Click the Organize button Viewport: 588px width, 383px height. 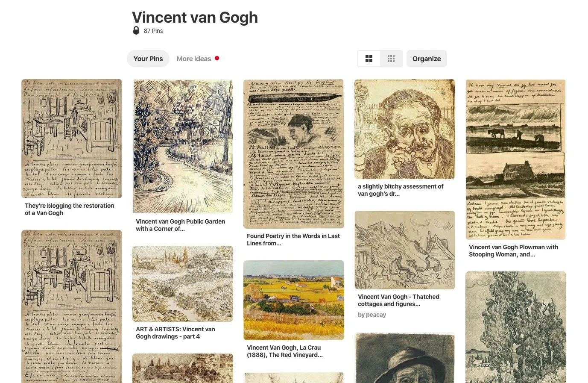coord(427,59)
